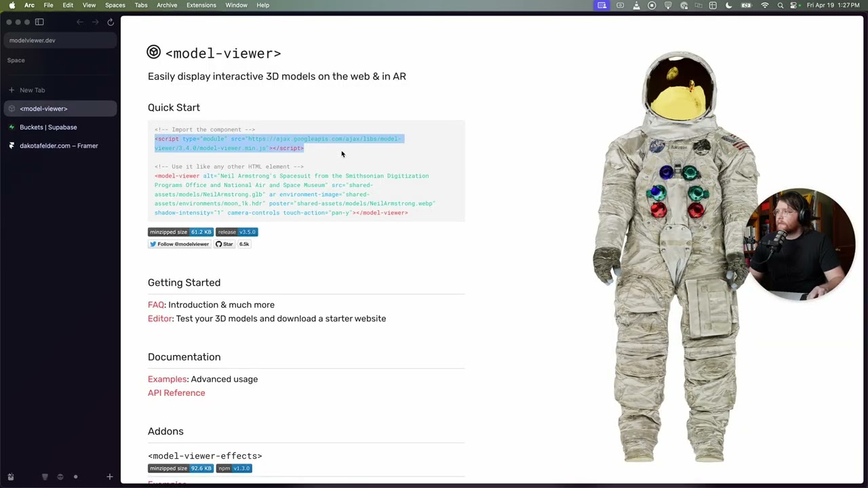Open the Apple menu

[x=12, y=5]
